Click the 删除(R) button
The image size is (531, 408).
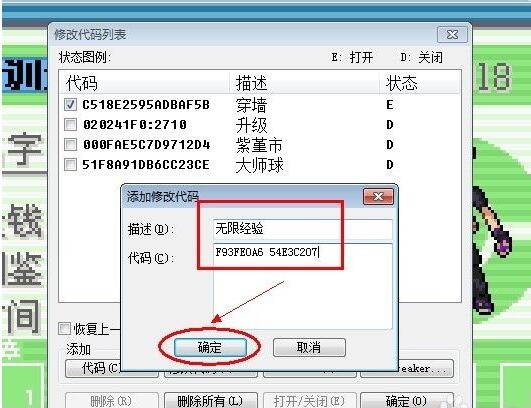pyautogui.click(x=111, y=401)
